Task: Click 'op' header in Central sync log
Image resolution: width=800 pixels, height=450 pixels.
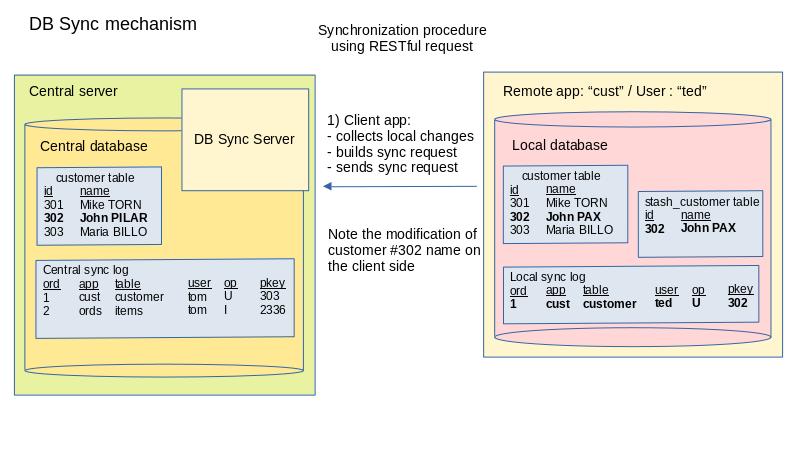Action: tap(230, 283)
